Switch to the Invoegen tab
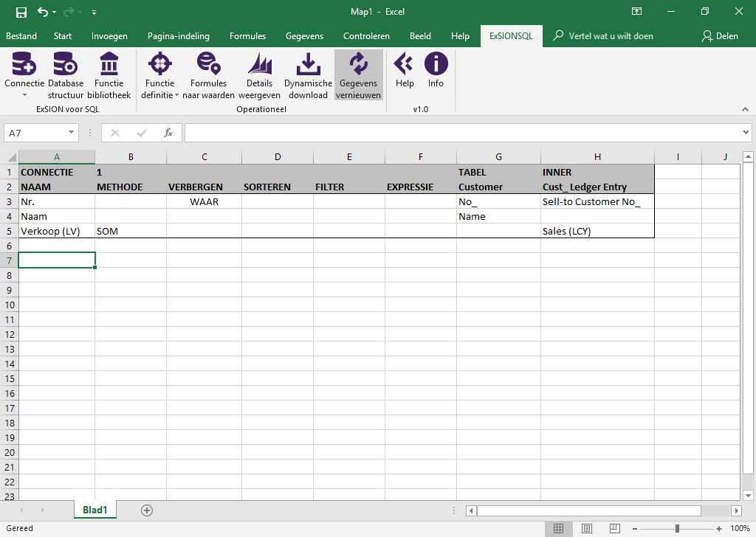 point(109,36)
